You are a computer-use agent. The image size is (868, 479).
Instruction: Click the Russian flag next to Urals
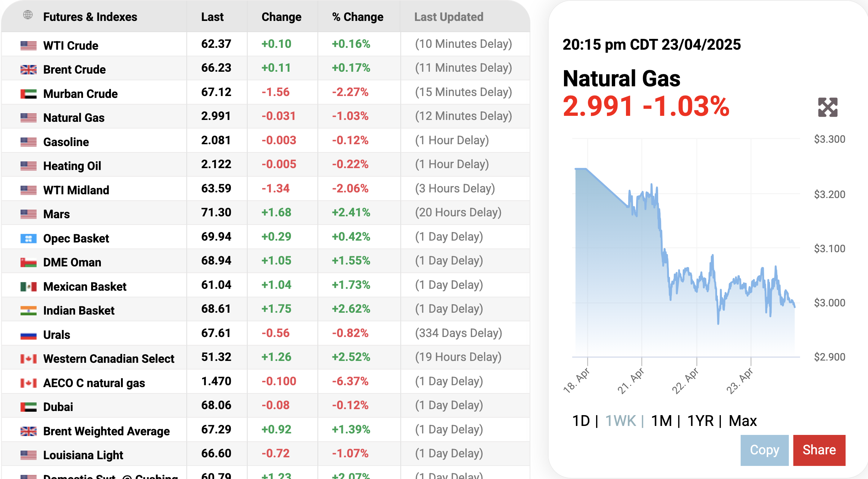point(28,335)
